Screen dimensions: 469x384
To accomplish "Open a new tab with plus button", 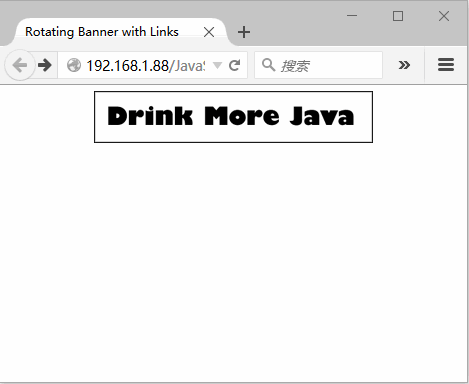I will [x=244, y=32].
